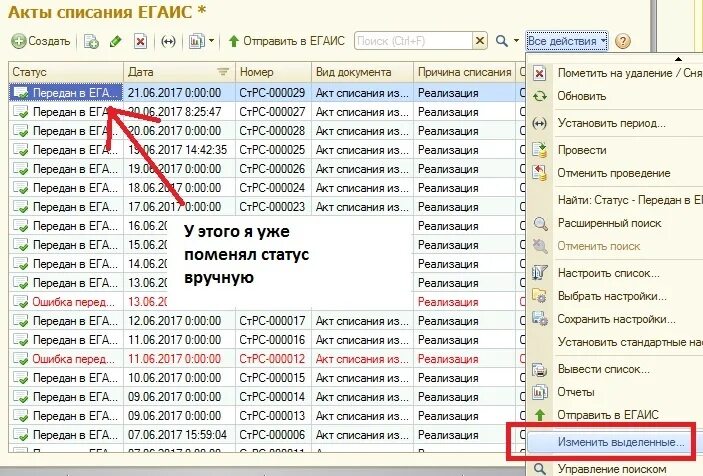Click cell СтРС-000028 in Номер column

click(x=272, y=131)
